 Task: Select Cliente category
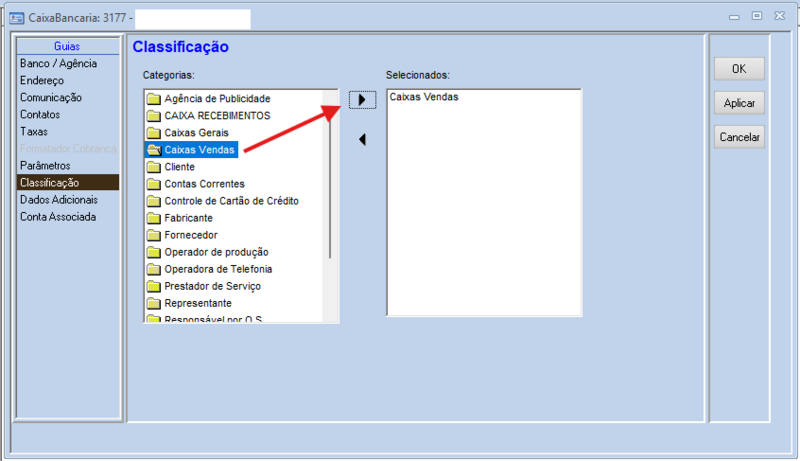[x=180, y=167]
